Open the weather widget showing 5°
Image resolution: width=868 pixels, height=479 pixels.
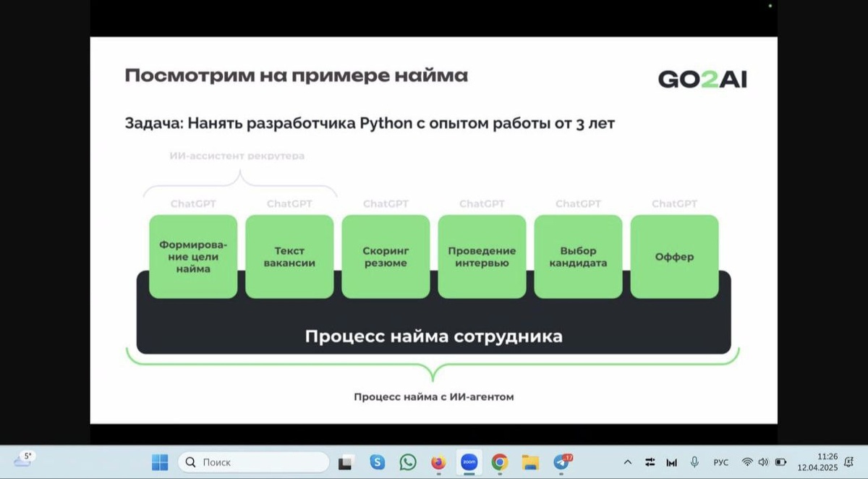click(25, 460)
